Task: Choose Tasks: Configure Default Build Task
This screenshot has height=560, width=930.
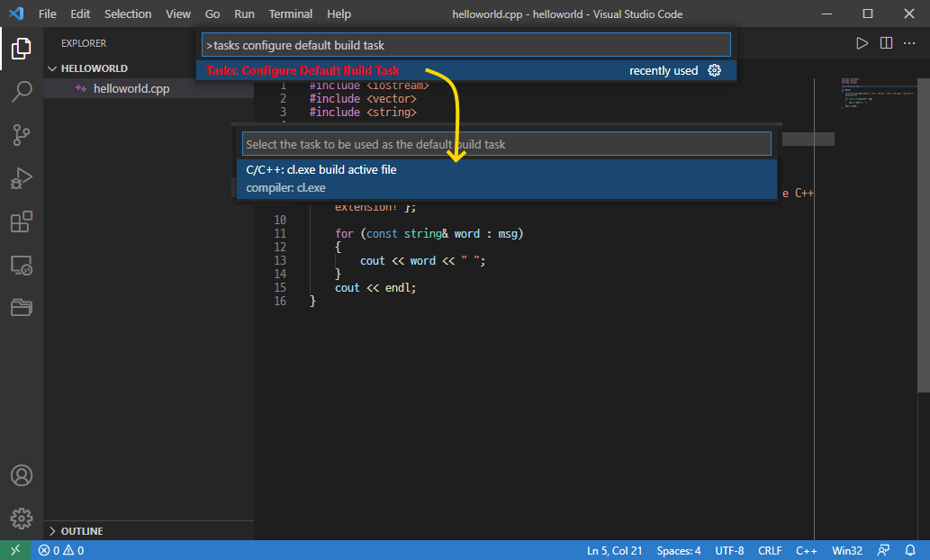Action: (x=466, y=70)
